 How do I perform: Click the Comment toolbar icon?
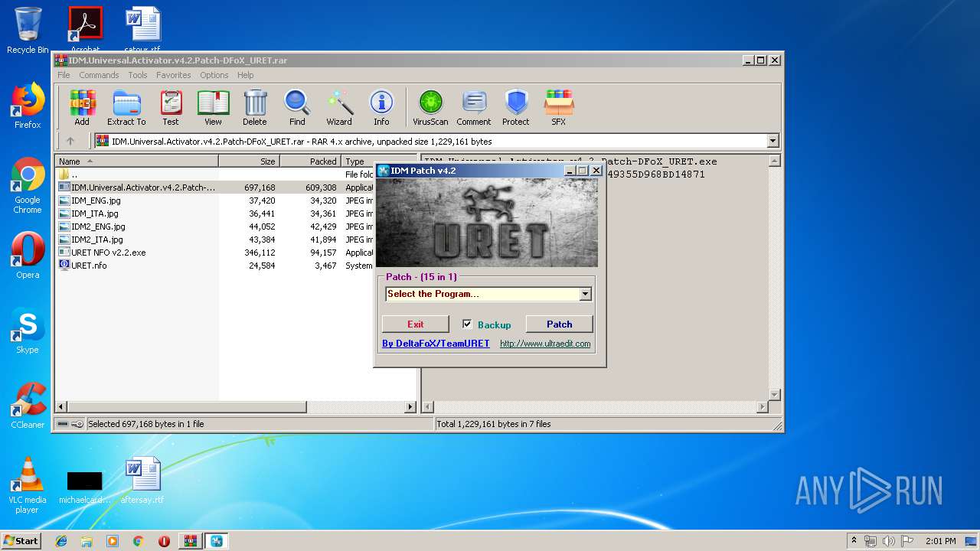474,107
